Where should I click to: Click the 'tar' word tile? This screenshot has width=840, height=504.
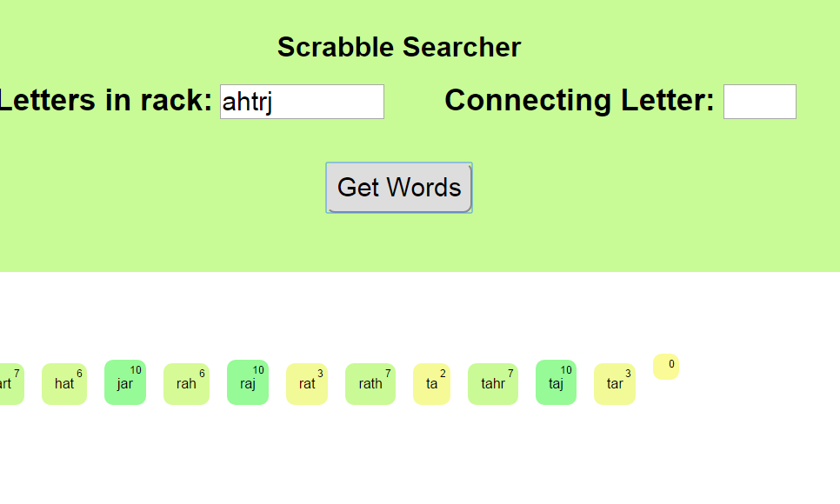pyautogui.click(x=615, y=384)
